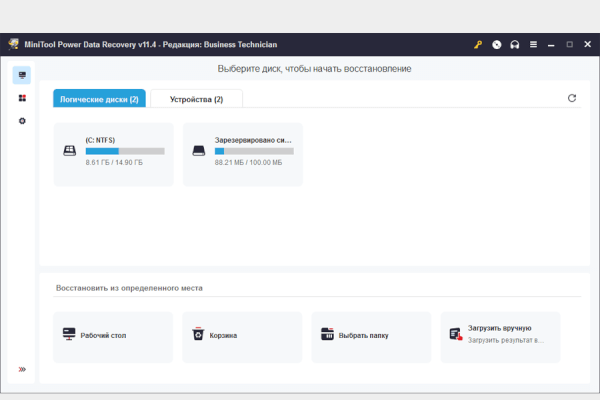The image size is (600, 400).
Task: Select the Зарезервировано системой partition card
Action: [243, 153]
